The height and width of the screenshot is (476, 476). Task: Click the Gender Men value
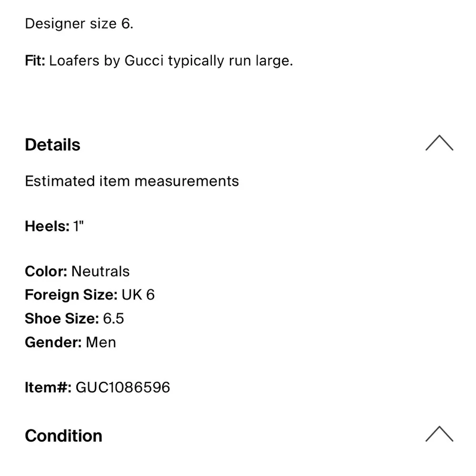click(101, 342)
